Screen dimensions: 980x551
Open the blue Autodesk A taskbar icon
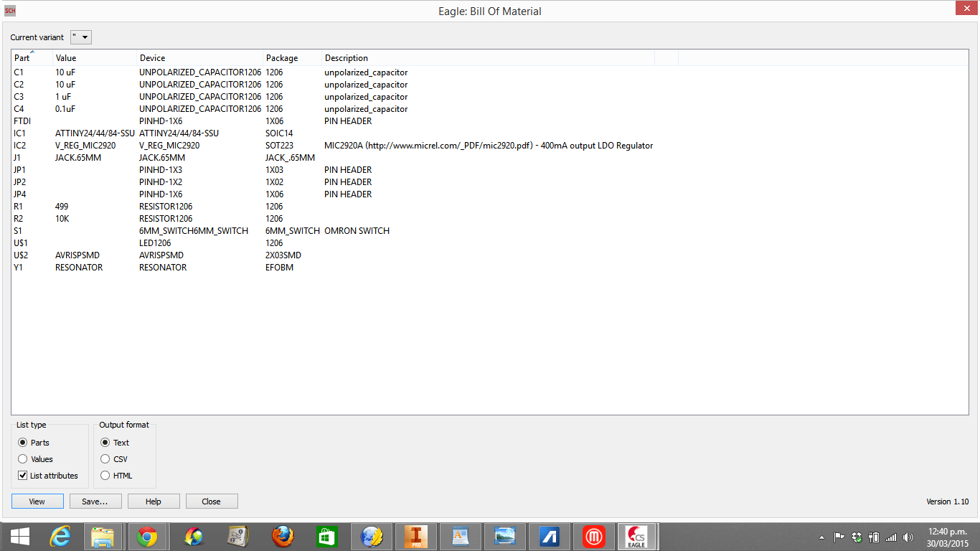pos(550,537)
